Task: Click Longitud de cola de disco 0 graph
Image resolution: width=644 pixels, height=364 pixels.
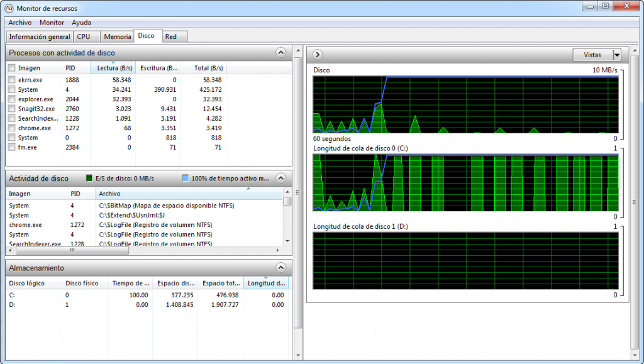Action: (x=465, y=182)
